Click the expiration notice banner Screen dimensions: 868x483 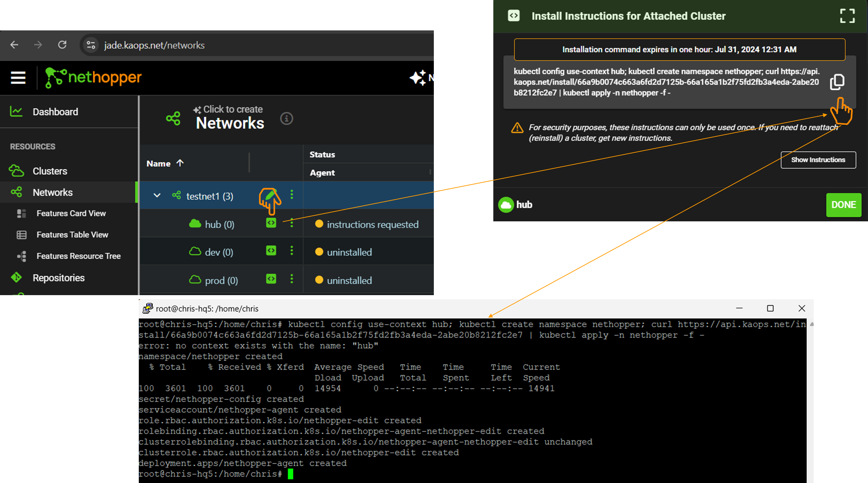680,50
